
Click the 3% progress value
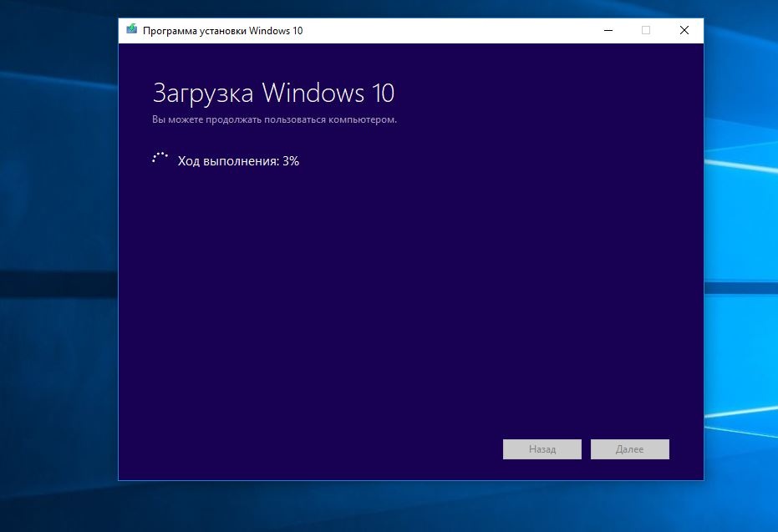[x=291, y=161]
